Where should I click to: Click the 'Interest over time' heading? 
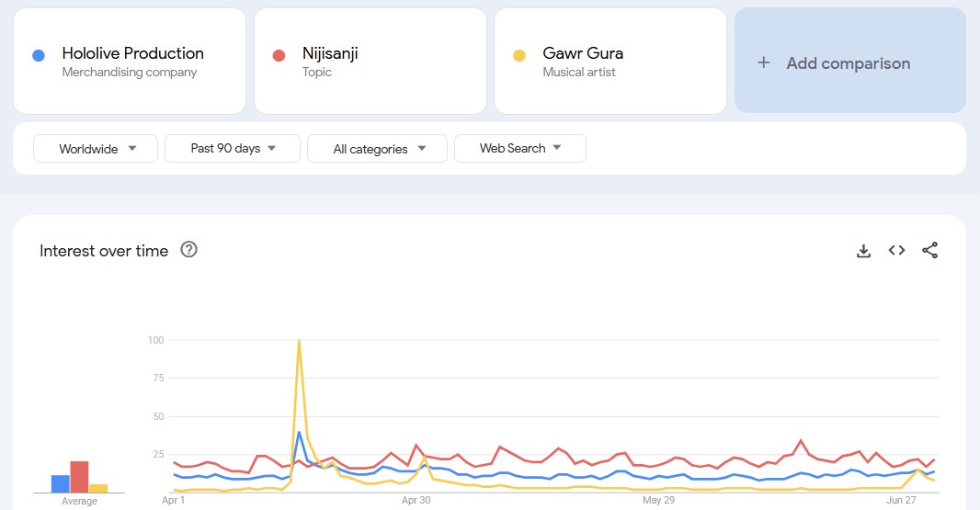(x=104, y=251)
